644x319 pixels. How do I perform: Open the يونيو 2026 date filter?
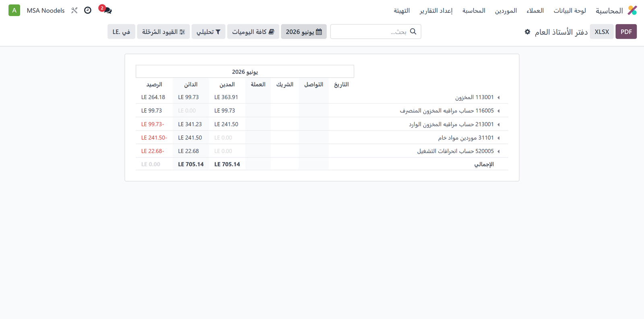(304, 32)
